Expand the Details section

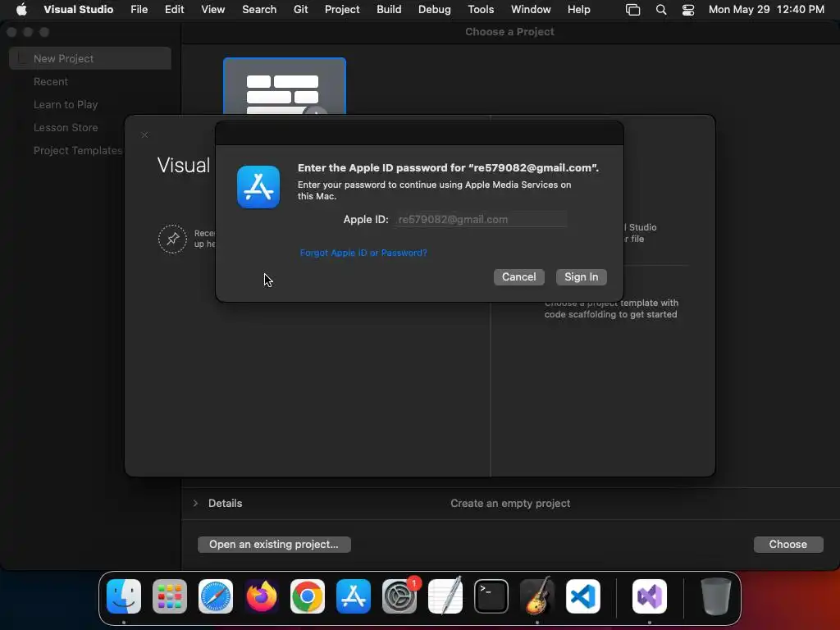tap(195, 503)
